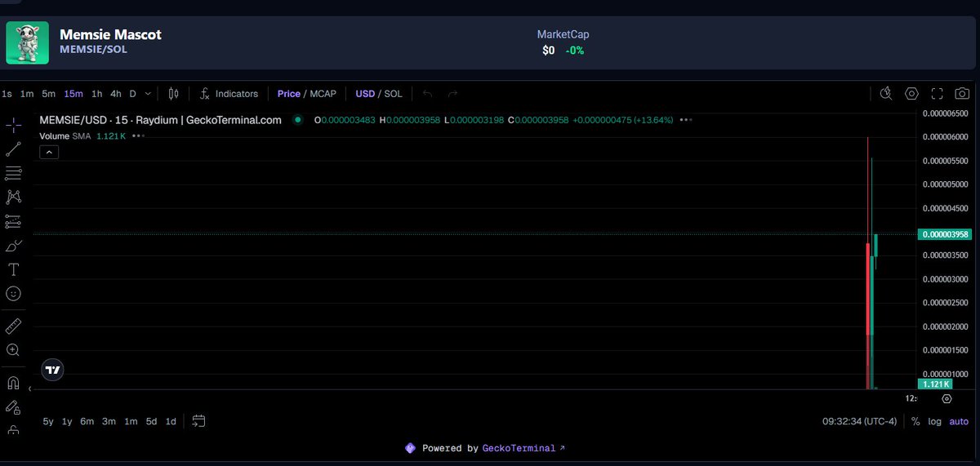This screenshot has width=980, height=466.
Task: Open the Fibonacci retracement tool
Action: click(13, 173)
